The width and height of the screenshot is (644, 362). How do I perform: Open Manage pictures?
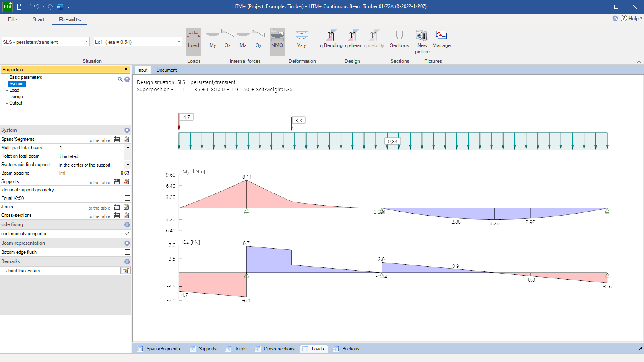442,39
